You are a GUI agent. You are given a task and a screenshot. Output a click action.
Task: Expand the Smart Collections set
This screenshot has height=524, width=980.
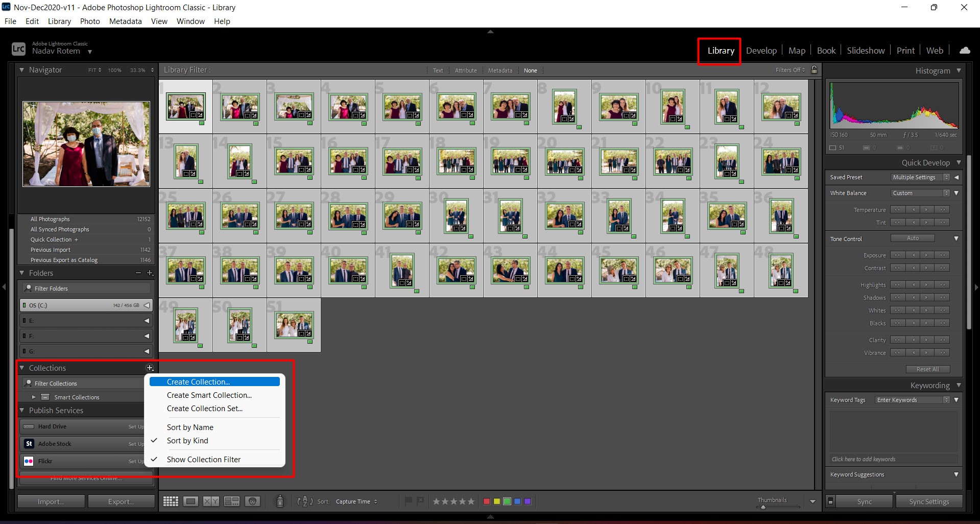tap(34, 397)
